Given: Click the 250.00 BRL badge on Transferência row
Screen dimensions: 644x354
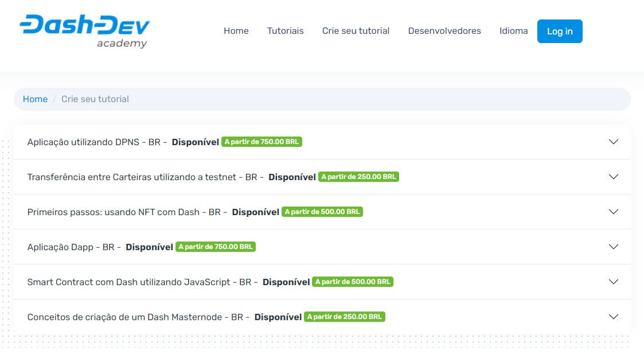Looking at the screenshot, I should [358, 177].
